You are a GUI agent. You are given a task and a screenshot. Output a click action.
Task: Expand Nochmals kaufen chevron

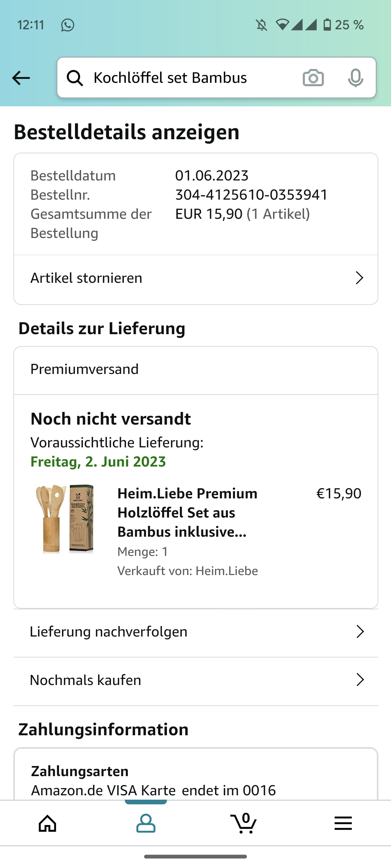tap(360, 680)
